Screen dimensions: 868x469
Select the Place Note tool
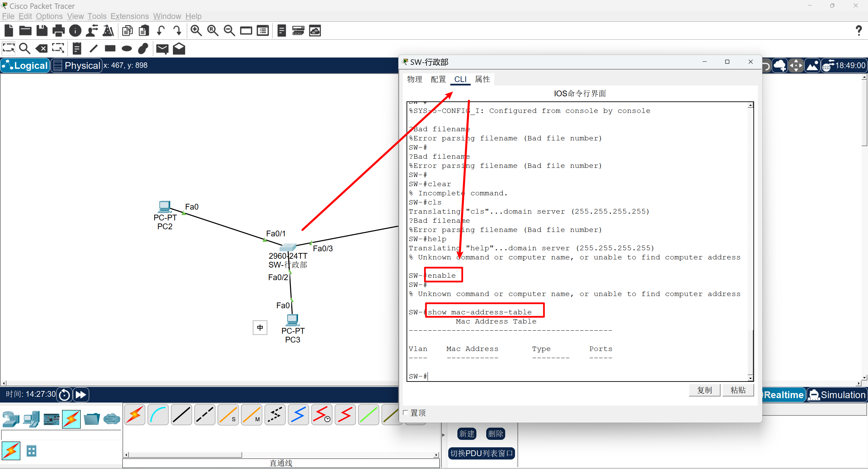click(x=77, y=48)
